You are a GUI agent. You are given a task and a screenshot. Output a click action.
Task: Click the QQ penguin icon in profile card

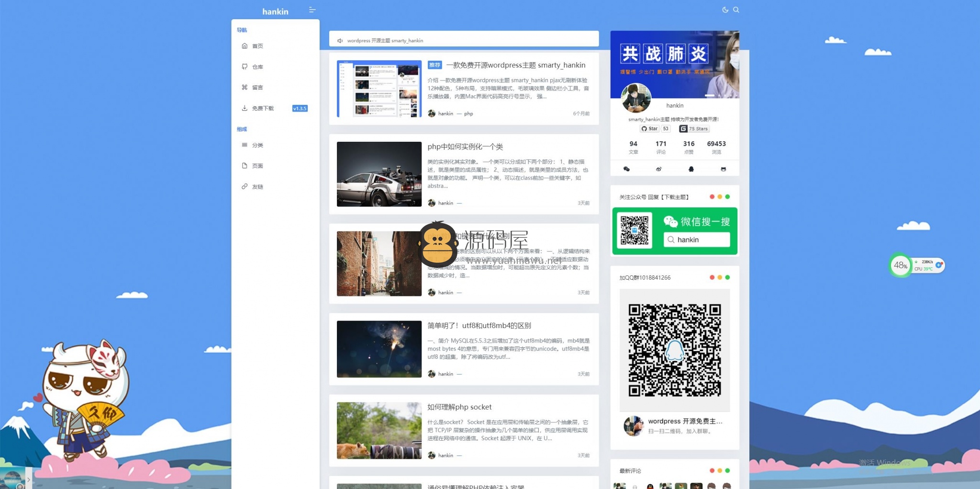click(x=691, y=169)
